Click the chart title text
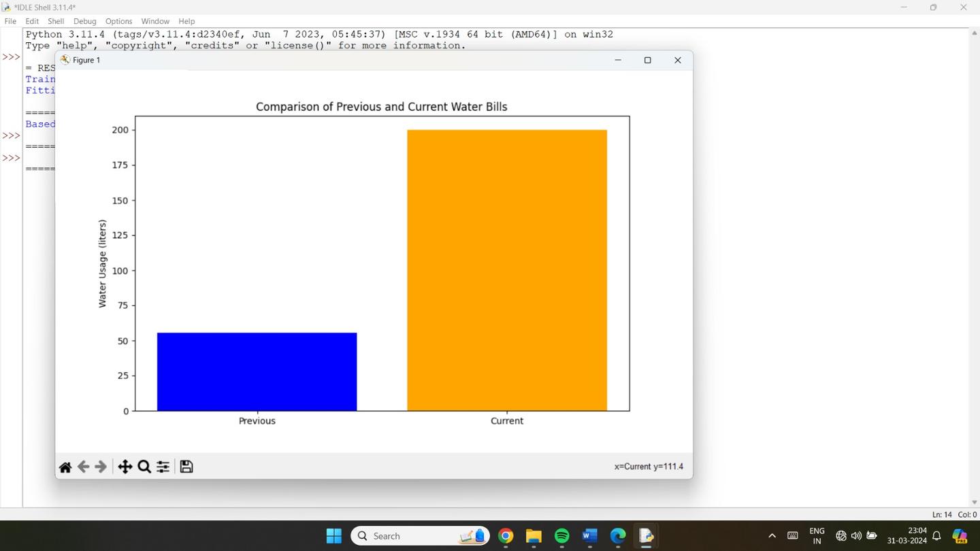The image size is (980, 551). pyautogui.click(x=381, y=107)
